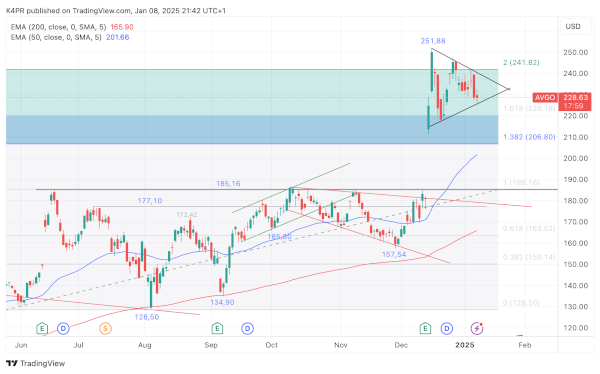Click the TradingView logo at bottom left
Screen dimensions: 600x374
tap(36, 363)
